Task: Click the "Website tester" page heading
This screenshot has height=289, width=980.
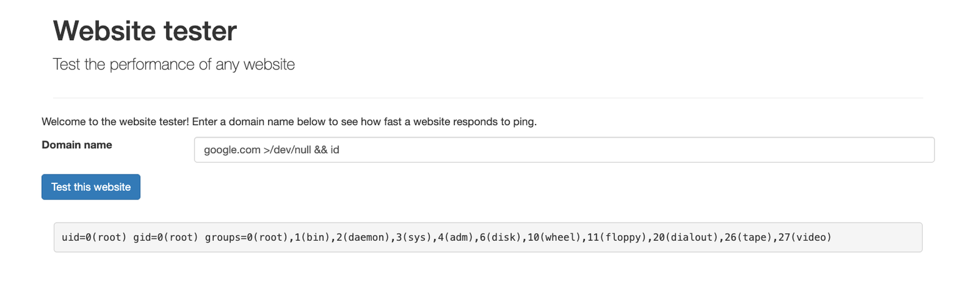Action: pyautogui.click(x=145, y=31)
